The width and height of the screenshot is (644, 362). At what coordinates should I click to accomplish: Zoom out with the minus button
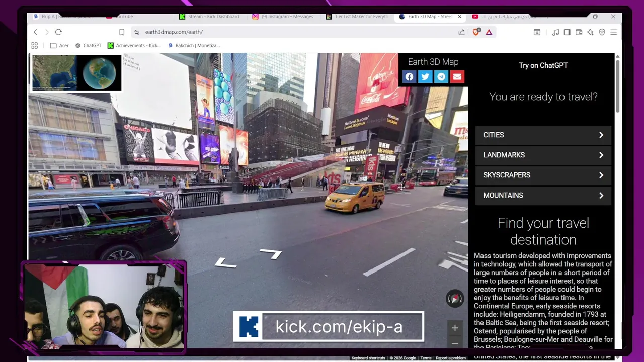click(455, 343)
